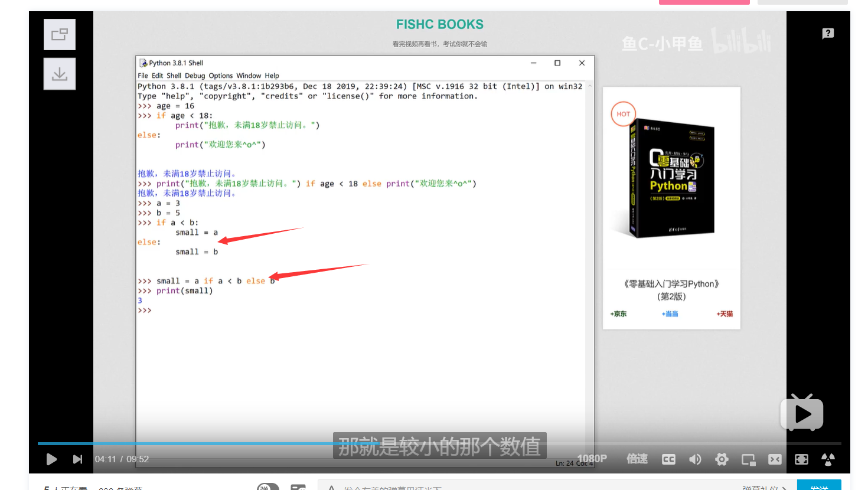Click the 《零基础入门学习Python》 book title
The image size is (868, 490).
click(x=671, y=284)
